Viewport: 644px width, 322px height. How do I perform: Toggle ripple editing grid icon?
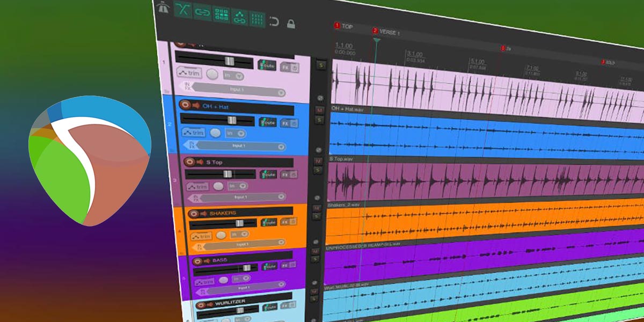[x=221, y=14]
